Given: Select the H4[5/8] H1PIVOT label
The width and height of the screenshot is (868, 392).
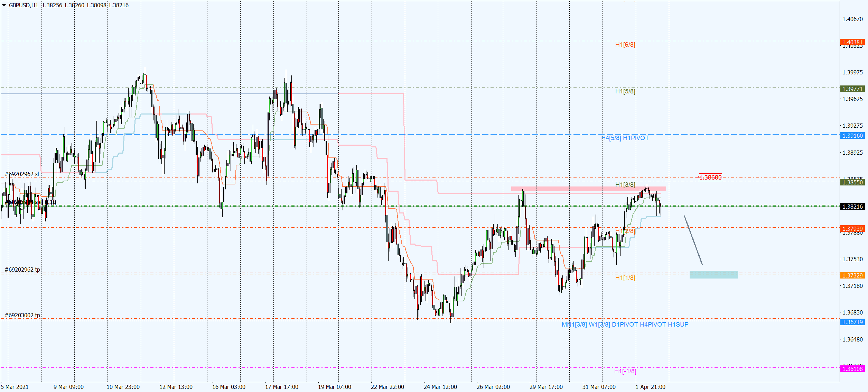Looking at the screenshot, I should [x=625, y=138].
